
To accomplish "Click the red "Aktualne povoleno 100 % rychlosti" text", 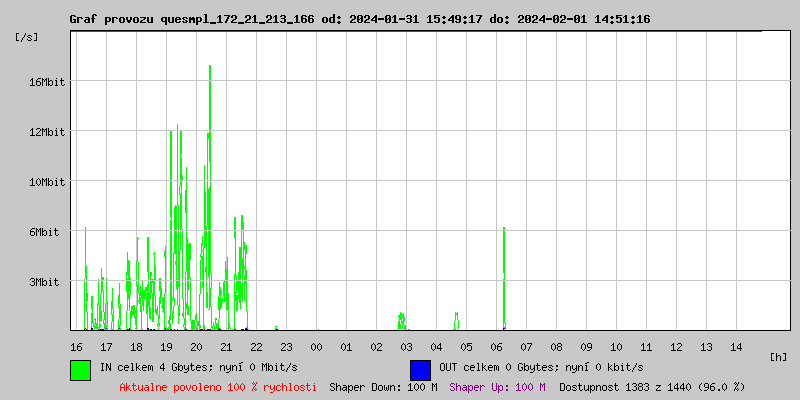I will coord(218,387).
